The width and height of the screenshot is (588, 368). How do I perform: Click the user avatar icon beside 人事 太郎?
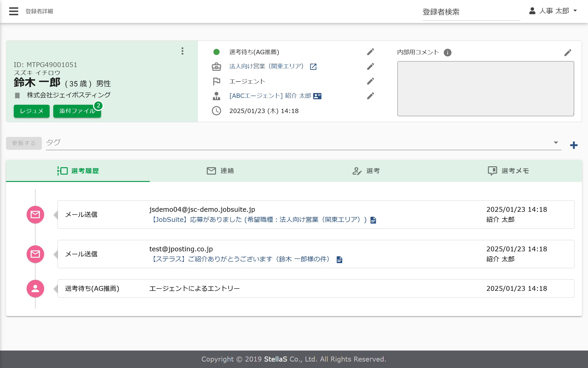(x=532, y=11)
